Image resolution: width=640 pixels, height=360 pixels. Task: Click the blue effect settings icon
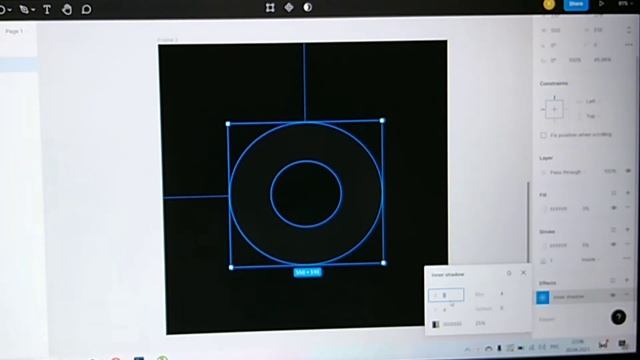pos(542,298)
